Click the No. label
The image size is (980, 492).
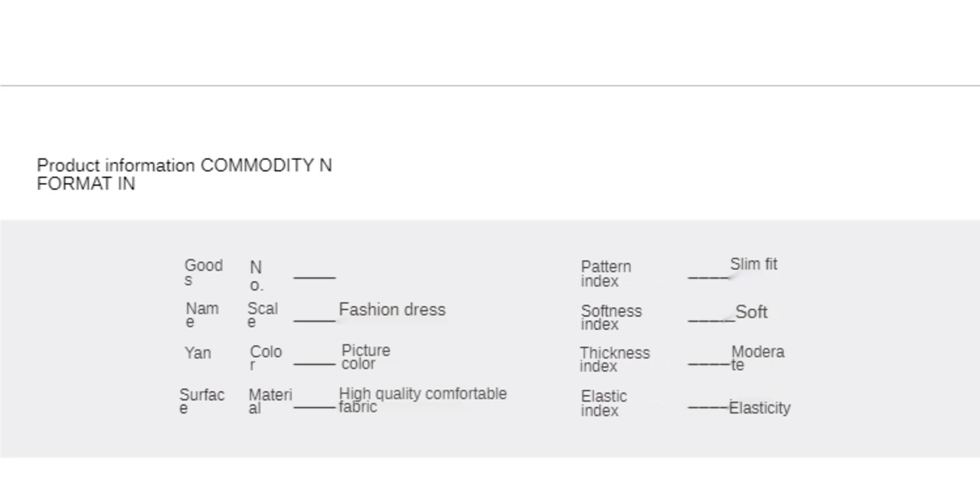pos(256,275)
